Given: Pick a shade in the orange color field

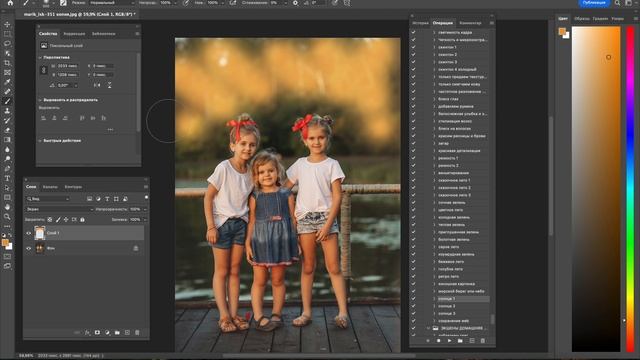Looking at the screenshot, I should pyautogui.click(x=596, y=189).
